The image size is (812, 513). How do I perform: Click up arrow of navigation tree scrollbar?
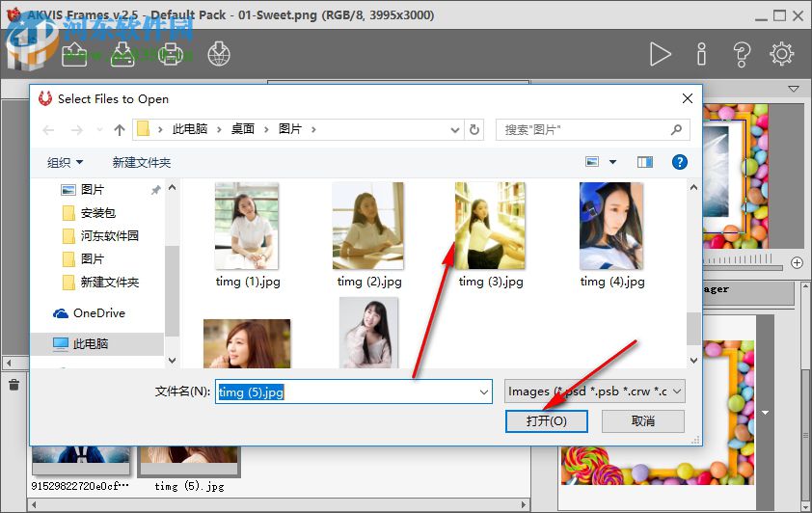pos(172,187)
